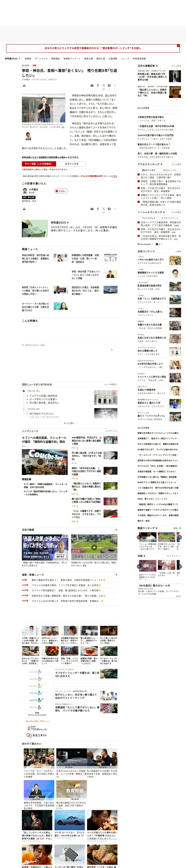Click Hatena bookmark B! icon near headline

(109, 86)
